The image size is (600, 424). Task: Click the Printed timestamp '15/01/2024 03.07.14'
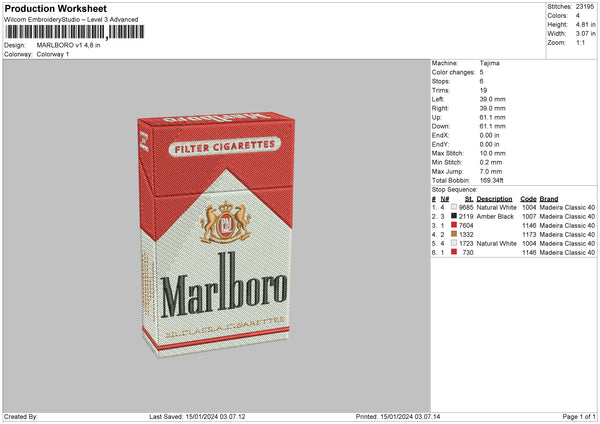(x=410, y=416)
